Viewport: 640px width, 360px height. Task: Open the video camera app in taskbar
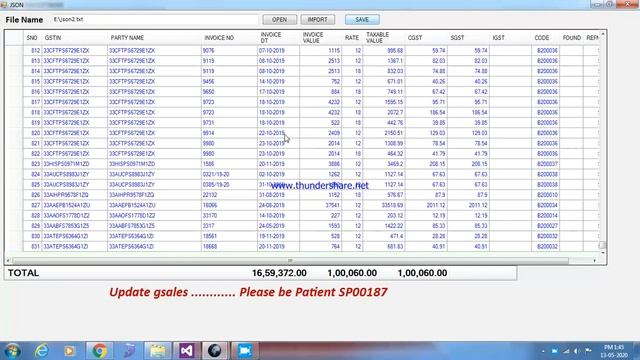(244, 351)
